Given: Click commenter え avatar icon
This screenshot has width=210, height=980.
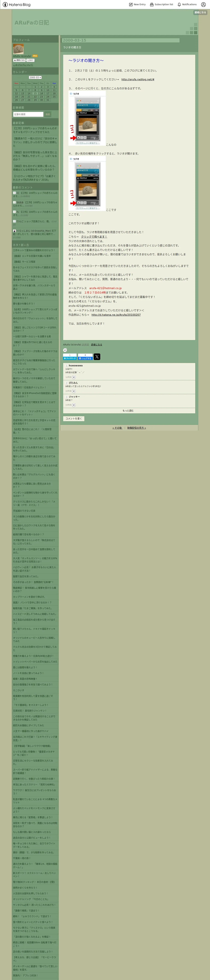Looking at the screenshot, I should [15, 193].
